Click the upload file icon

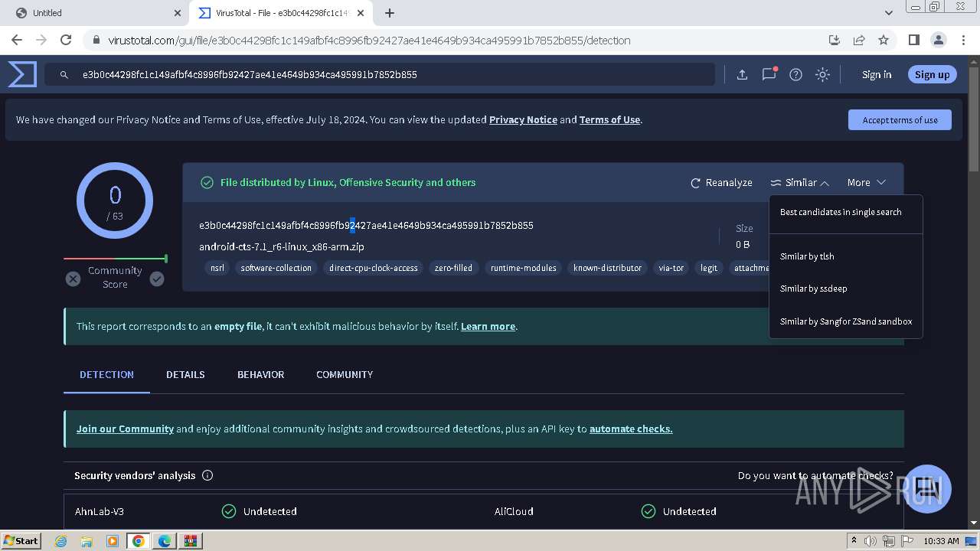pyautogui.click(x=742, y=74)
